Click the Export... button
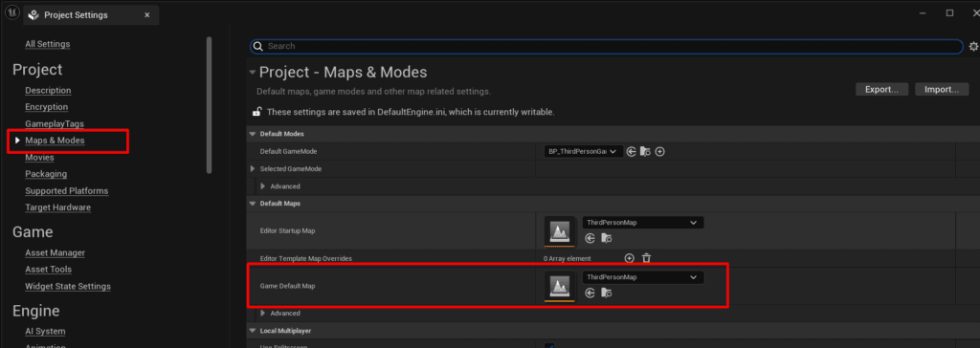The image size is (980, 348). click(x=881, y=89)
